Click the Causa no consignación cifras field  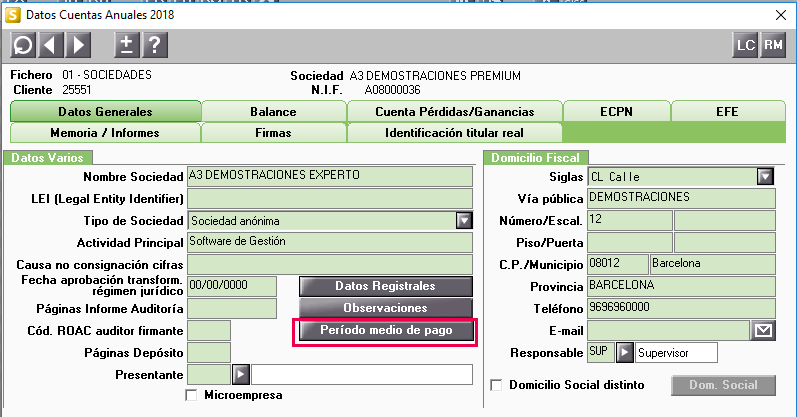(330, 264)
